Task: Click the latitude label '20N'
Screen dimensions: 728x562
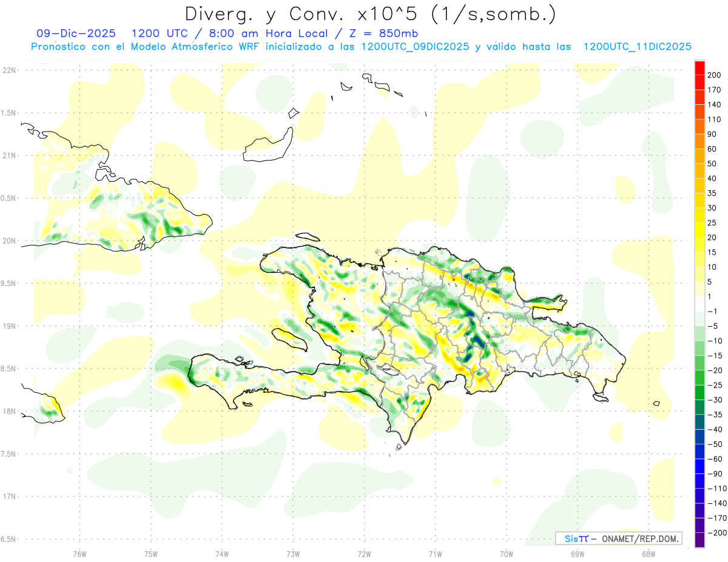Action: 8,241
